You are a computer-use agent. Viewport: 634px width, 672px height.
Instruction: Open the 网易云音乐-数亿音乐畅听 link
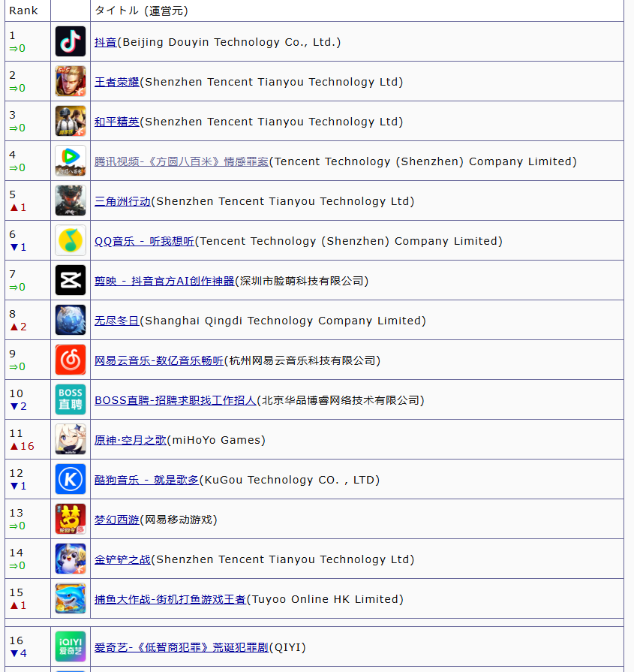tap(159, 361)
